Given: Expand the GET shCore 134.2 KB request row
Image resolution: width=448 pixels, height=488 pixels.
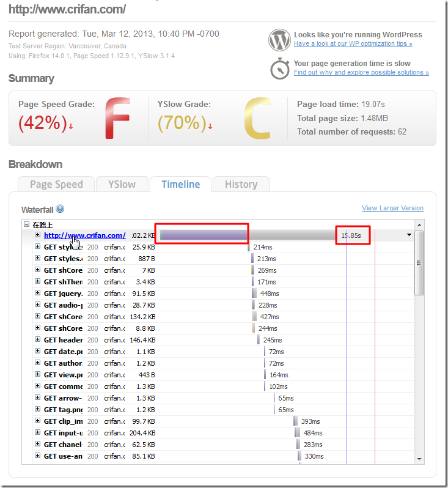Looking at the screenshot, I should tap(38, 316).
